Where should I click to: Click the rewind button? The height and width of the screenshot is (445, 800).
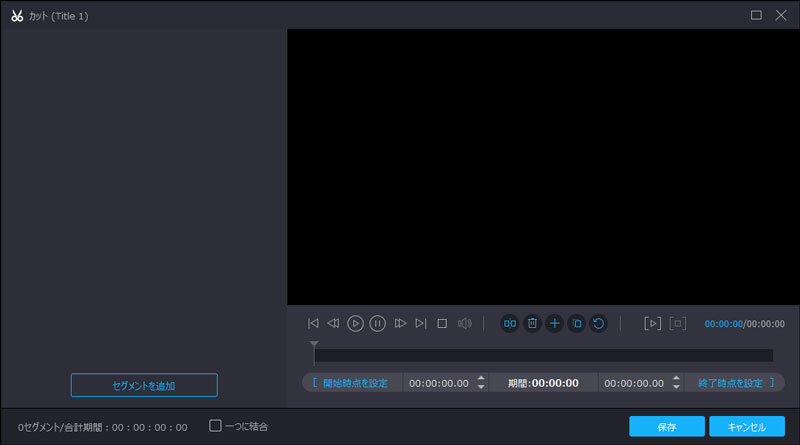(334, 324)
